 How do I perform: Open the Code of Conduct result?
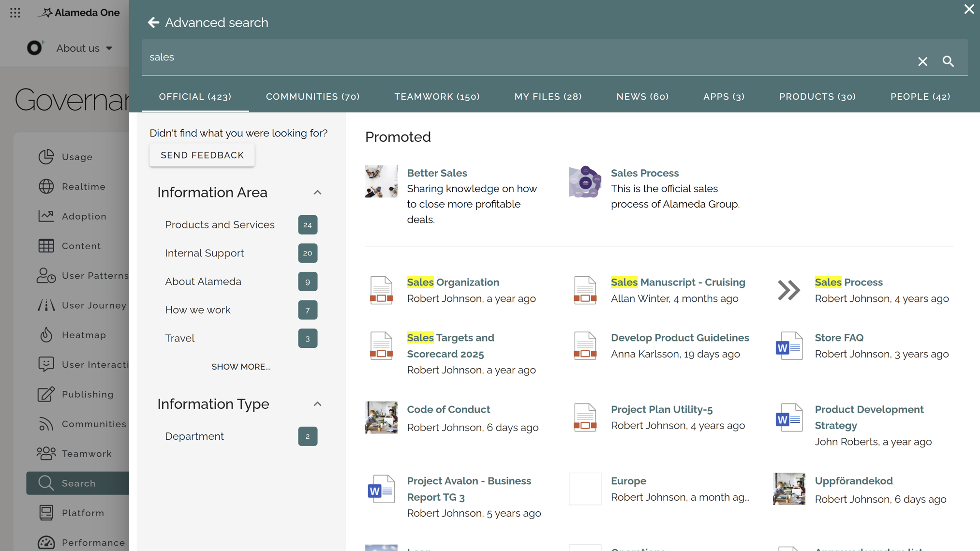(x=448, y=409)
